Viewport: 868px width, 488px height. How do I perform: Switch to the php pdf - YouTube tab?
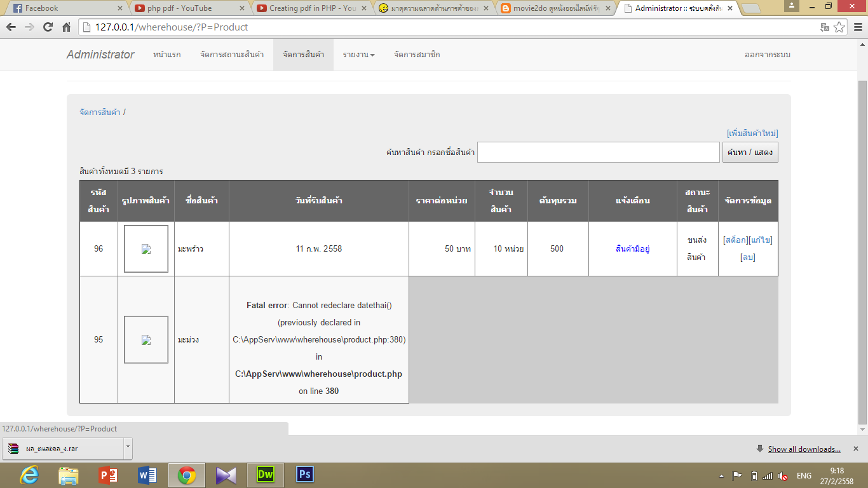pyautogui.click(x=188, y=8)
